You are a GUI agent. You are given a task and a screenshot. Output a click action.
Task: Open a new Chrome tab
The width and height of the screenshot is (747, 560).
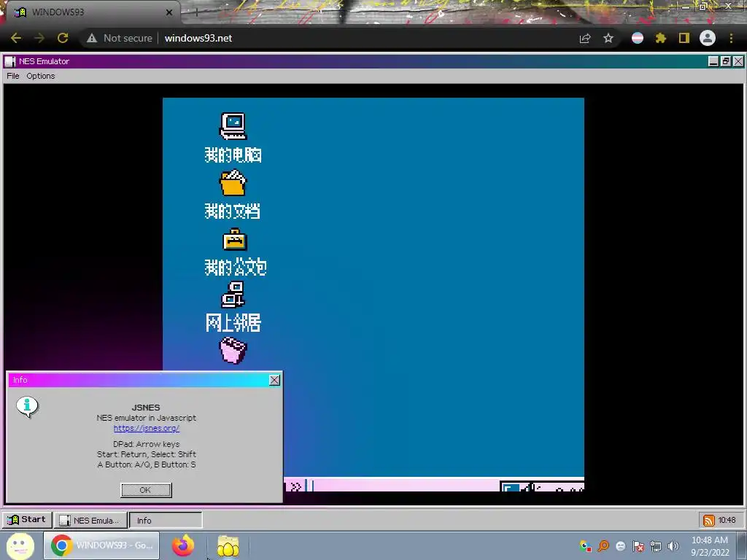pyautogui.click(x=196, y=12)
